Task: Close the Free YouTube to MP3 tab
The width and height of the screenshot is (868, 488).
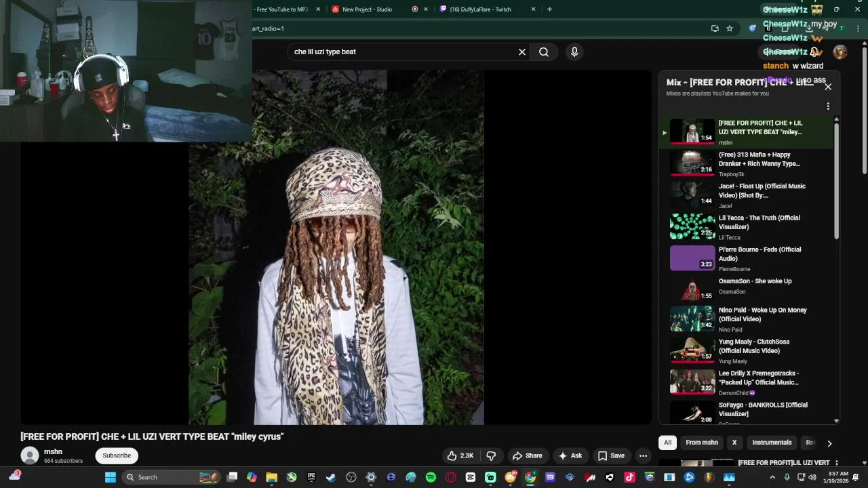Action: click(317, 9)
